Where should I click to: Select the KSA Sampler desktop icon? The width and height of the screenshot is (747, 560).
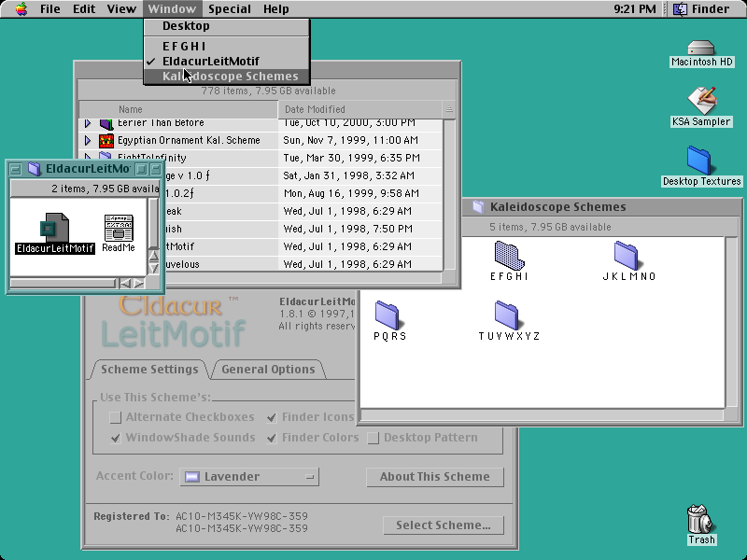coord(701,101)
